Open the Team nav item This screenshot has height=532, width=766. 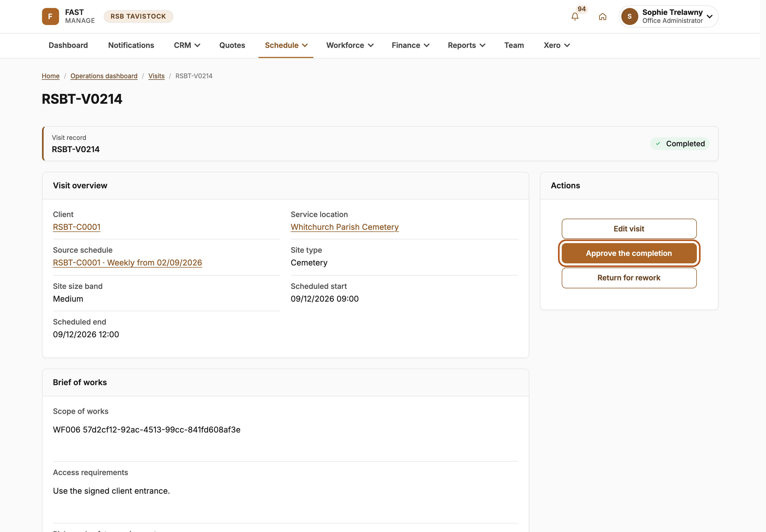[x=514, y=45]
